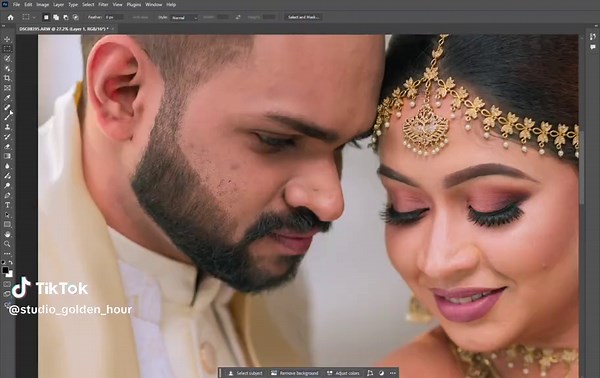Select the Eyedropper tool
The width and height of the screenshot is (600, 378).
click(x=7, y=98)
